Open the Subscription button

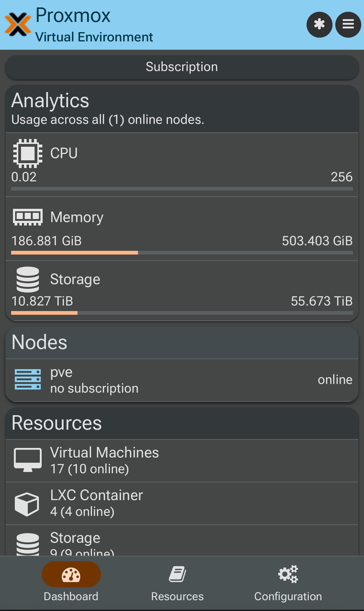click(182, 67)
